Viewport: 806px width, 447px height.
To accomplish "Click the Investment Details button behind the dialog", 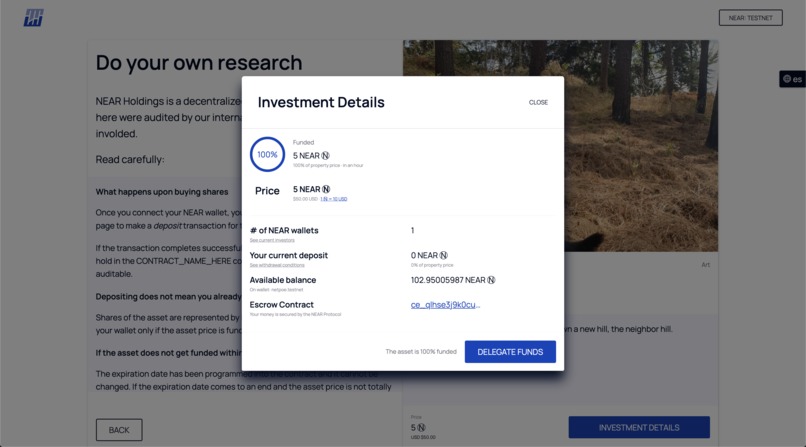I will click(x=639, y=427).
